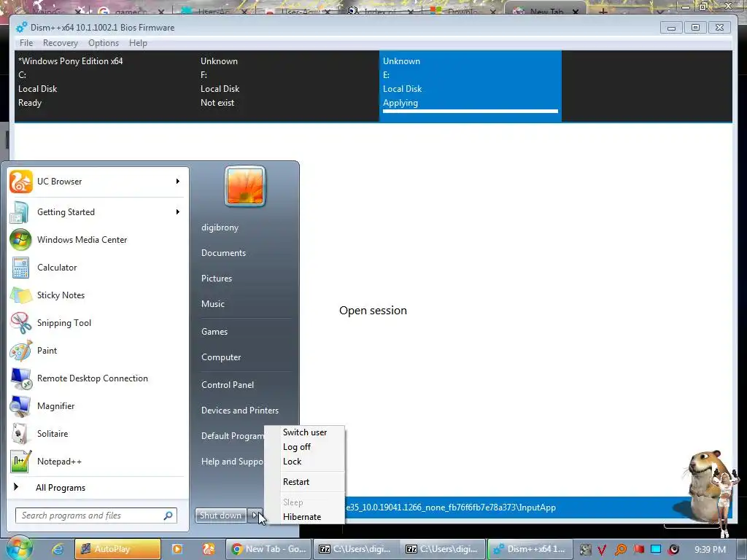The image size is (747, 560).
Task: Open the Paint icon
Action: coord(20,351)
